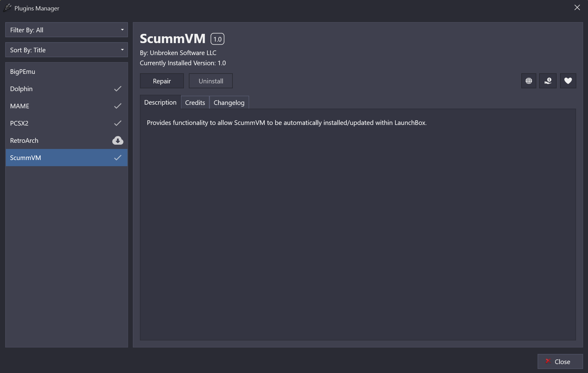Select PCSX2 in the plugin list
The width and height of the screenshot is (588, 373).
tap(66, 123)
